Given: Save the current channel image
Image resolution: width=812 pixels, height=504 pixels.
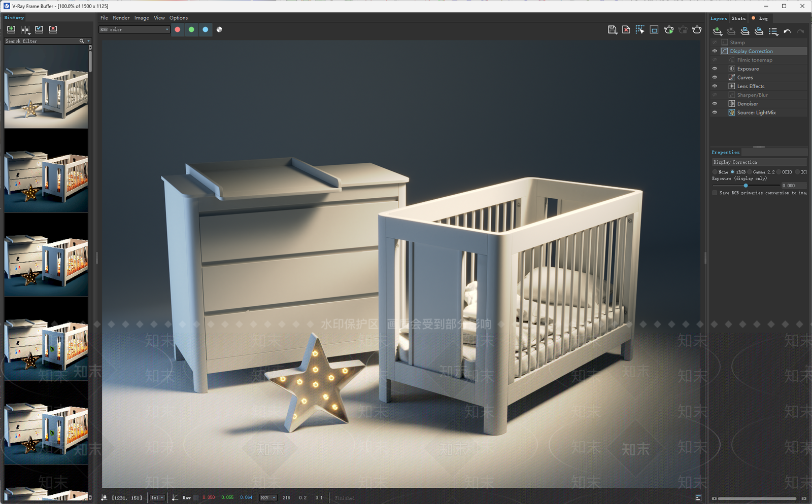Looking at the screenshot, I should (x=613, y=30).
